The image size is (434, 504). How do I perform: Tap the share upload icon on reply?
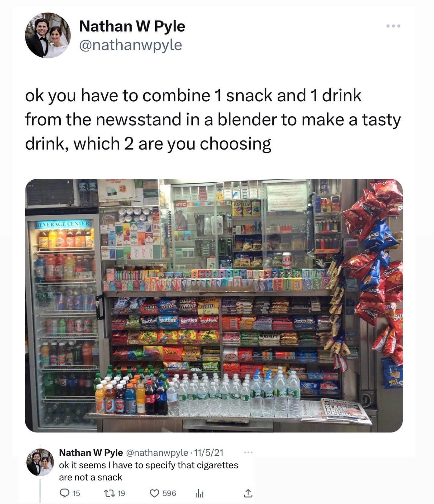pos(247,493)
